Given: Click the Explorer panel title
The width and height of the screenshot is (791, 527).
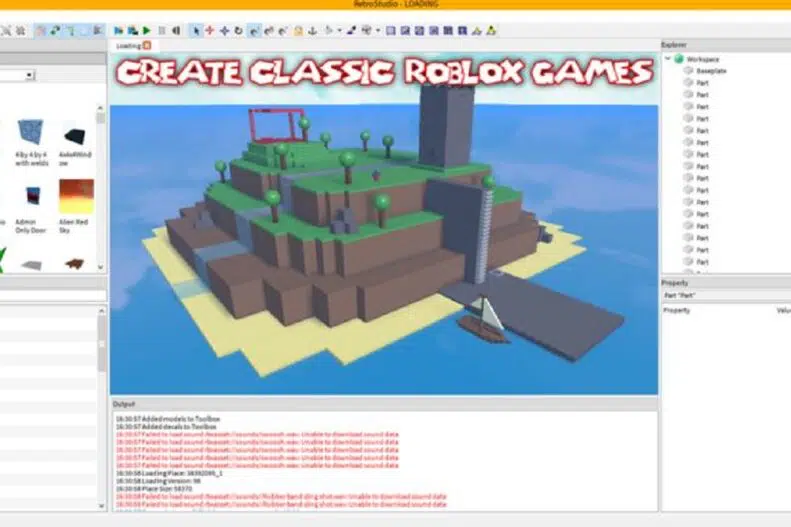Looking at the screenshot, I should click(673, 45).
